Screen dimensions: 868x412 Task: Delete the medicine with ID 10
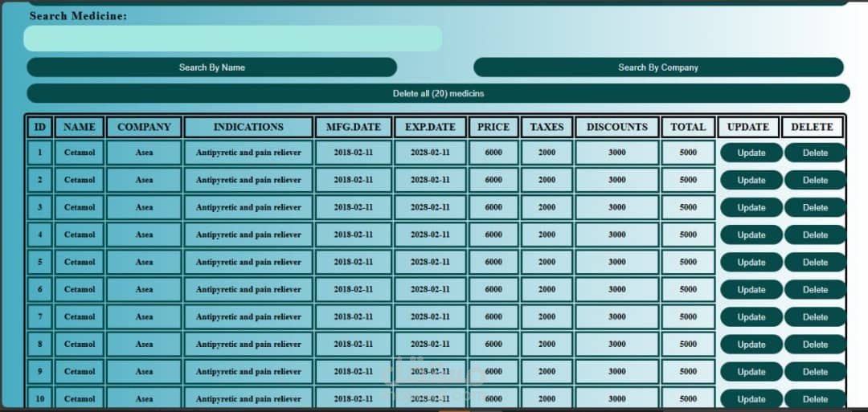[x=815, y=398]
